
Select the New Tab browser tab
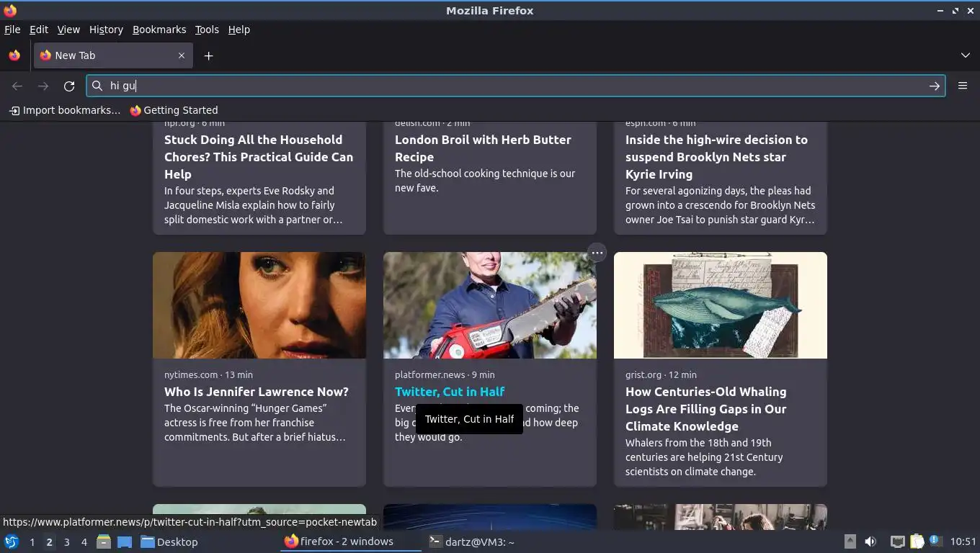pos(113,55)
